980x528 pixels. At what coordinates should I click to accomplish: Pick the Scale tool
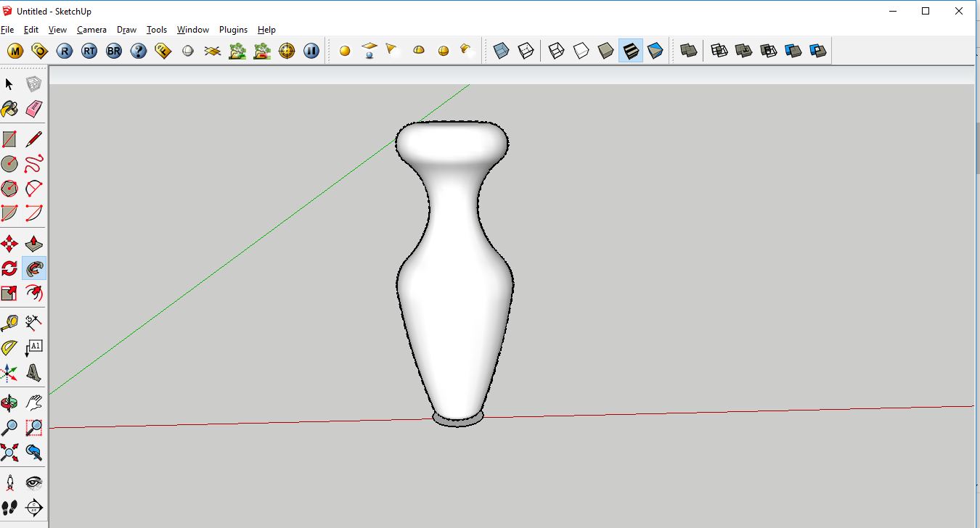(x=9, y=293)
